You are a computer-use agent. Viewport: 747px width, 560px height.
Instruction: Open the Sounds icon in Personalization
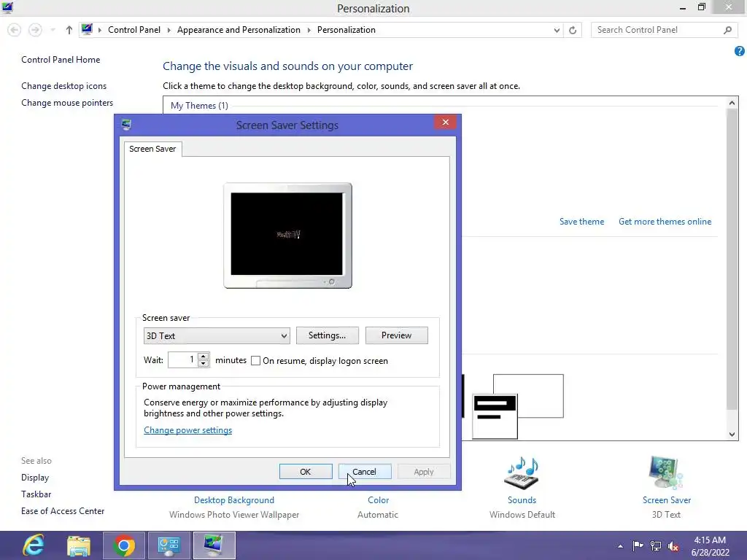point(522,473)
